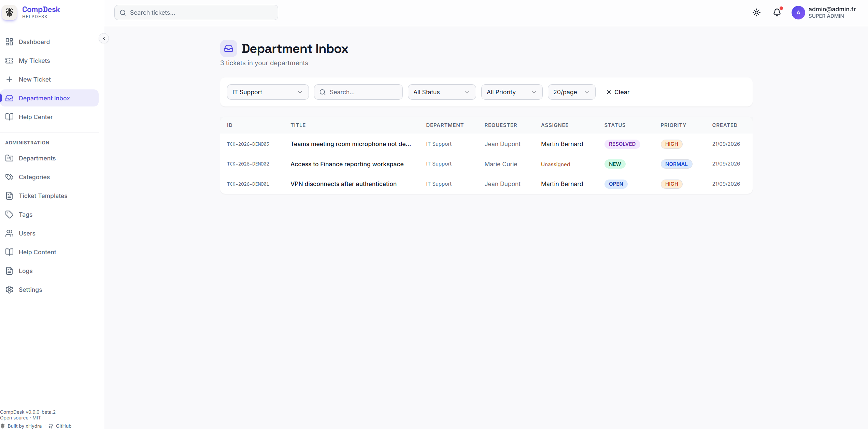Click the Users people icon
Viewport: 868px width, 429px height.
[x=9, y=233]
